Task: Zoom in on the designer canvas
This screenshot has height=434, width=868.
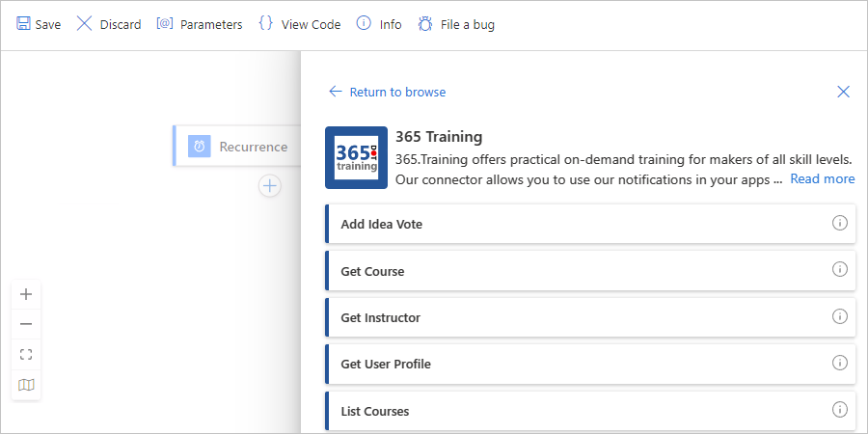Action: 26,294
